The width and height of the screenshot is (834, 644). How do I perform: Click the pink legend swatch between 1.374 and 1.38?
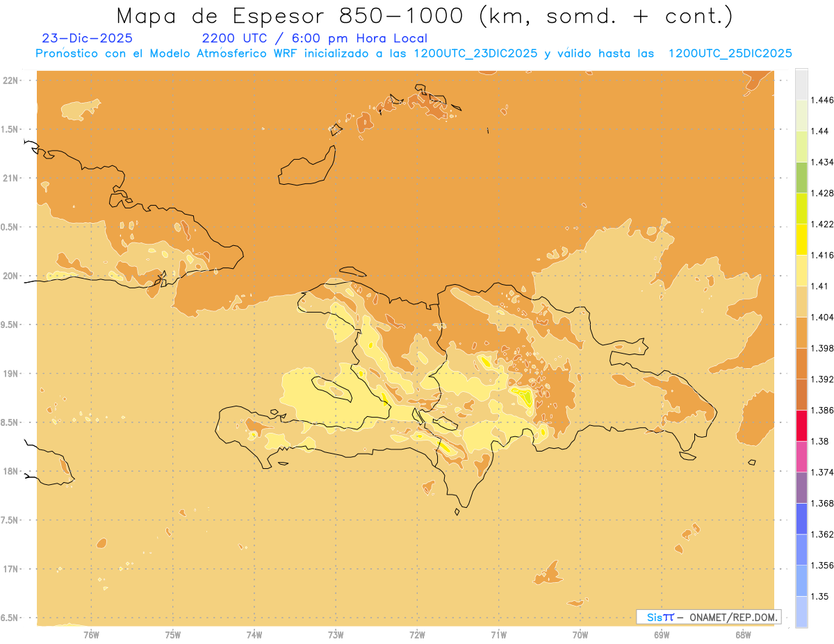click(801, 456)
